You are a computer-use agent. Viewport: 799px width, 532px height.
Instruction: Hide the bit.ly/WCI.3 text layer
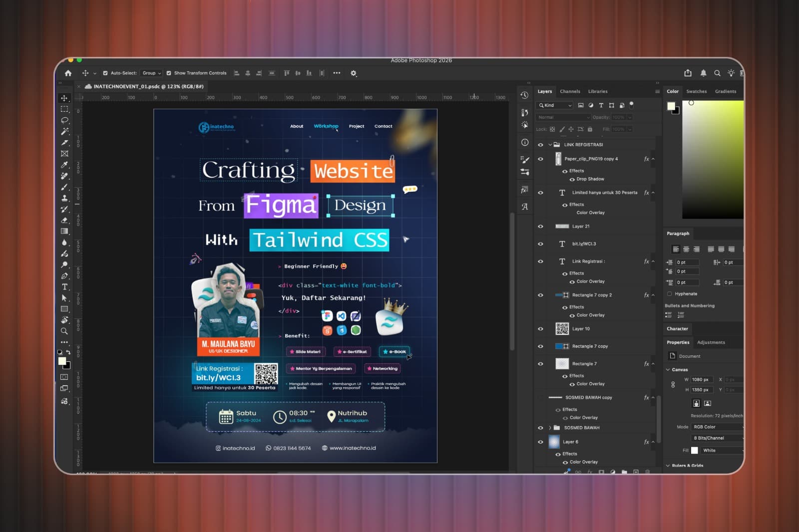[540, 244]
